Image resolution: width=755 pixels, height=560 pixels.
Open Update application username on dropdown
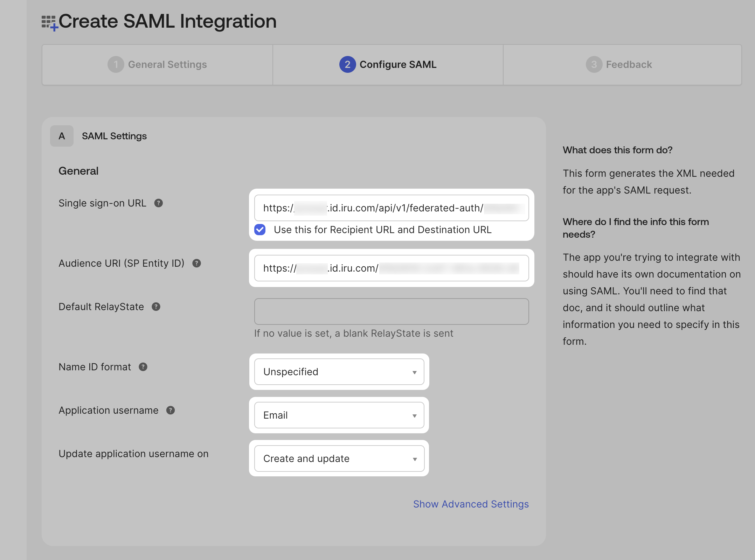339,458
